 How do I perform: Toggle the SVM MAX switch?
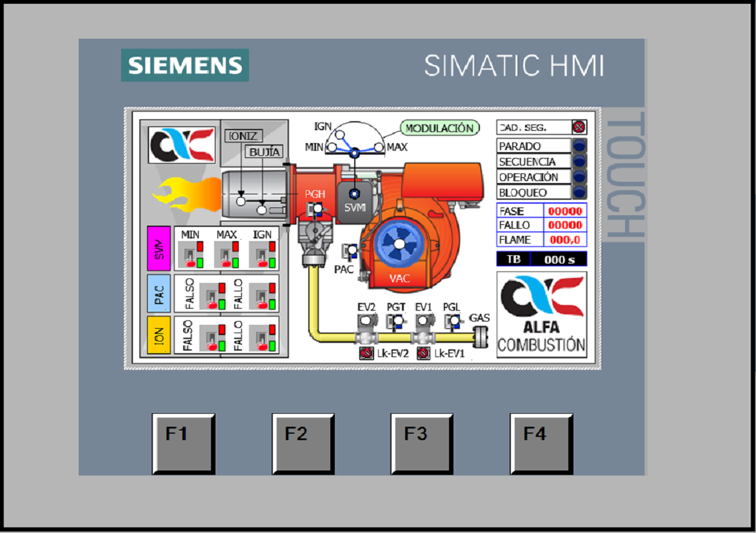(227, 255)
